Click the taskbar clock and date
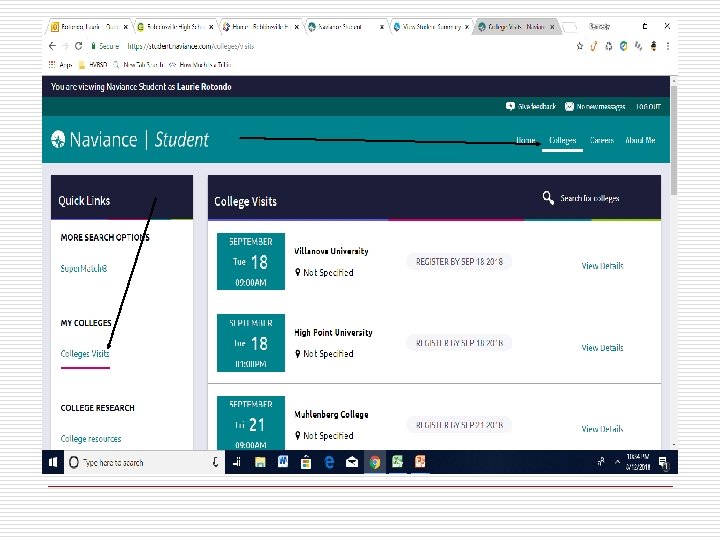This screenshot has width=720, height=540. coord(637,462)
